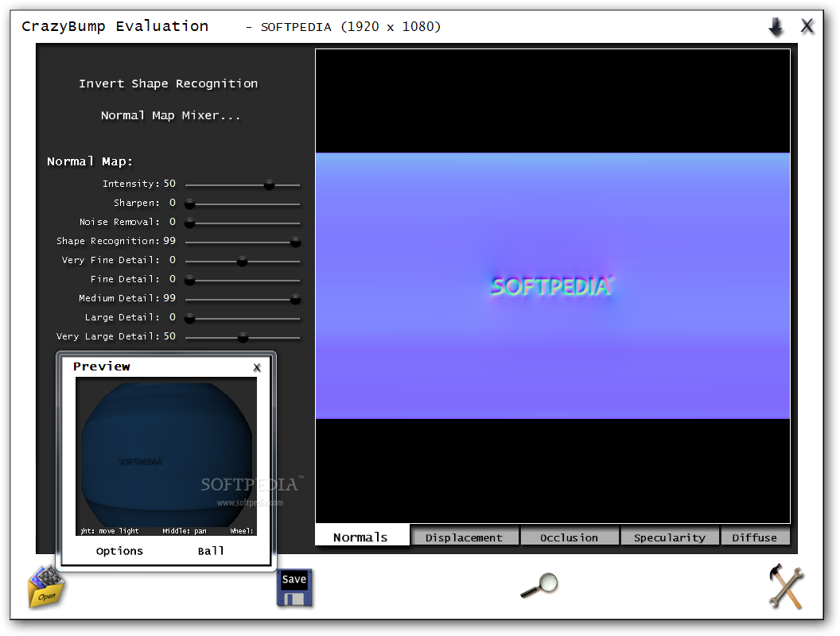This screenshot has height=636, width=840.
Task: Click the CrazyBump Evaluation title text
Action: click(115, 26)
